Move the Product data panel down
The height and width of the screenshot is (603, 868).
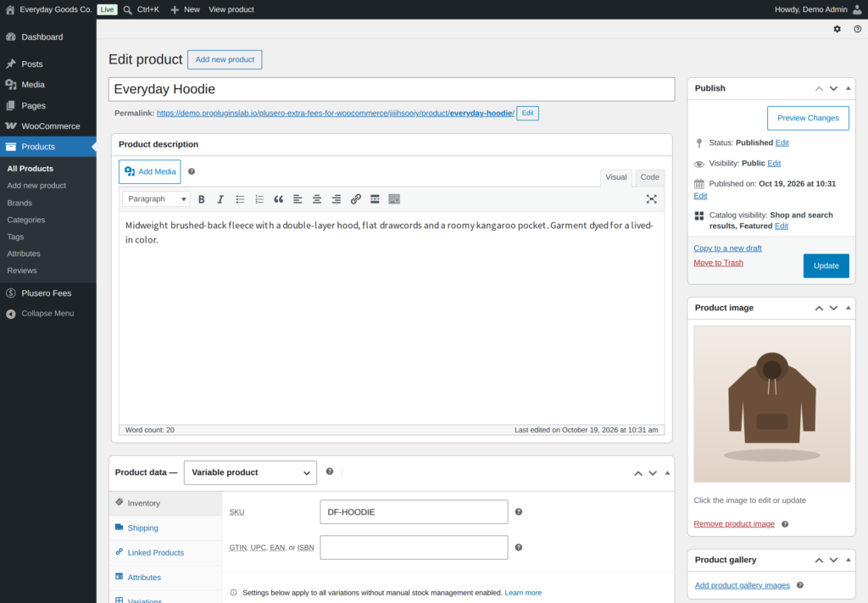tap(653, 473)
